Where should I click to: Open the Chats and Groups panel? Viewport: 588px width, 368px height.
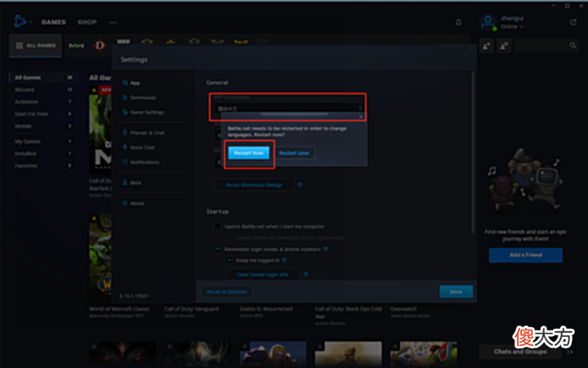519,352
